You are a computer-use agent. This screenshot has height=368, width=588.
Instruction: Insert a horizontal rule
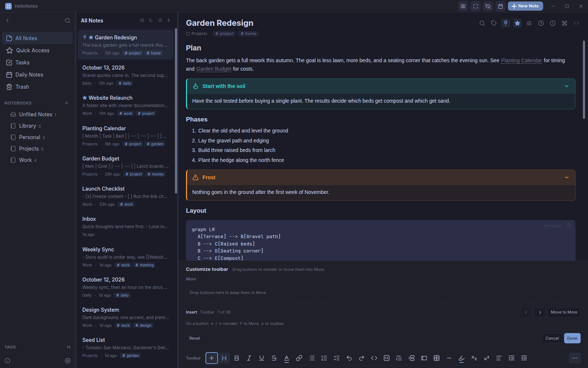[x=449, y=358]
